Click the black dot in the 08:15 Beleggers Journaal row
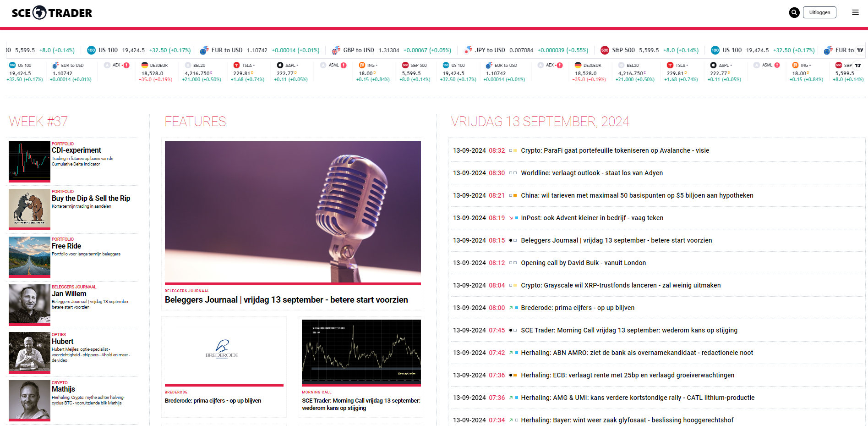The image size is (868, 426). tap(511, 240)
